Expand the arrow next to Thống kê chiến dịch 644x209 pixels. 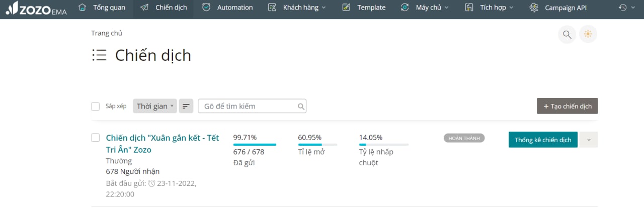[x=589, y=140]
